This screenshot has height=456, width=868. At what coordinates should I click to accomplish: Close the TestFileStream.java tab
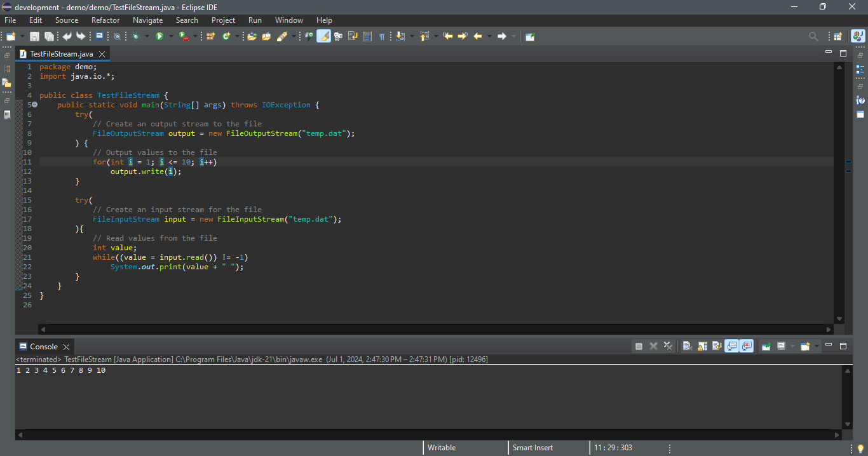tap(102, 54)
